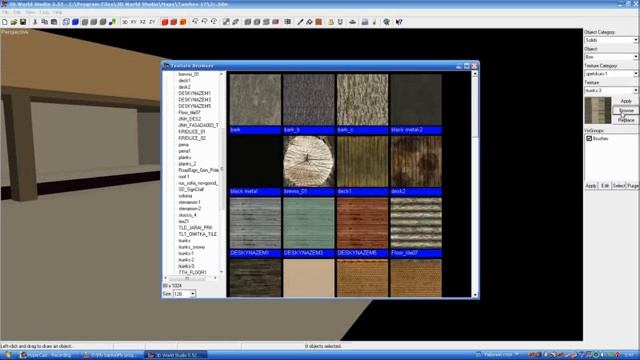Switch to XZ view toolbar button

click(143, 22)
